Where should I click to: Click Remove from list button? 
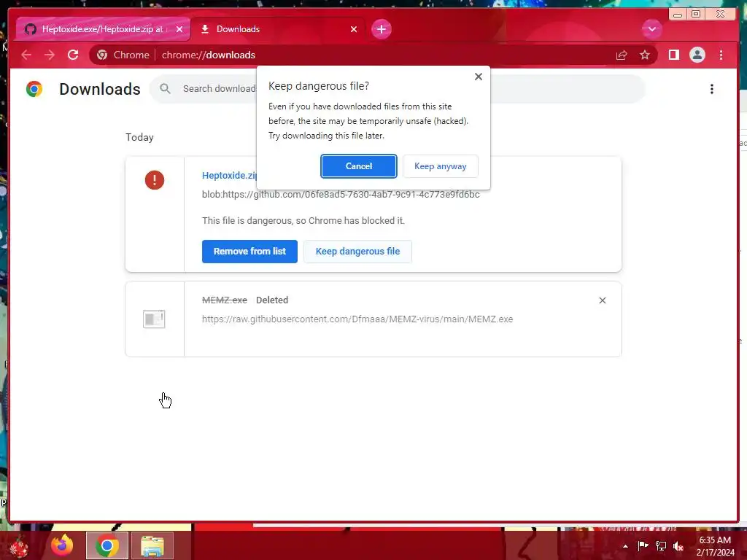pos(249,252)
